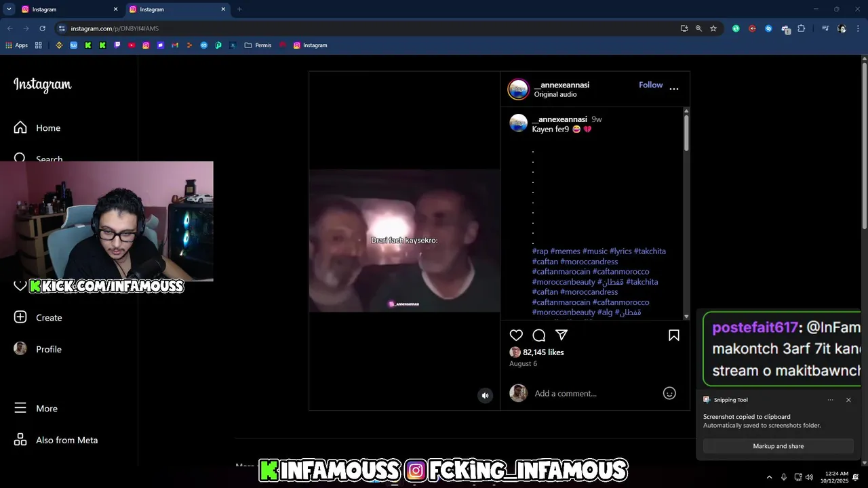Show hidden tray icons chevron
868x488 pixels.
[769, 477]
